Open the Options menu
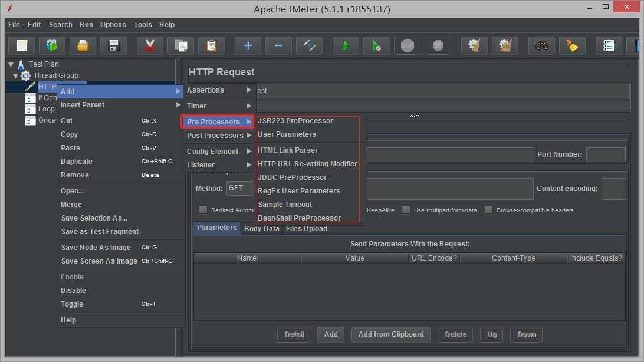Screen dimensions: 644x362 (113, 25)
